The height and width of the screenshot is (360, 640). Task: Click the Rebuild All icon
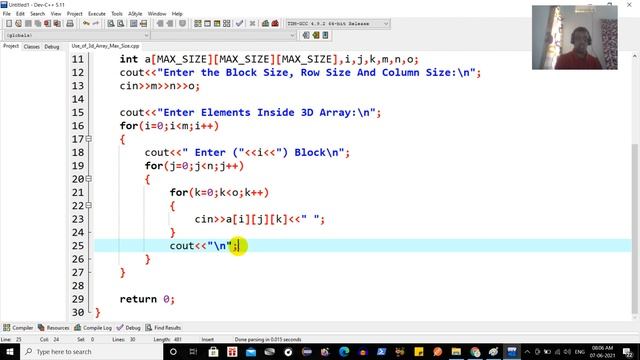click(x=227, y=24)
